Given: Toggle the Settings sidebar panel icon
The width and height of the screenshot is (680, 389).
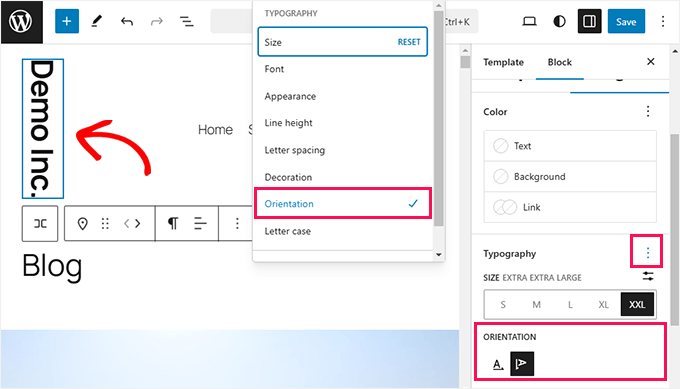Looking at the screenshot, I should [x=589, y=21].
